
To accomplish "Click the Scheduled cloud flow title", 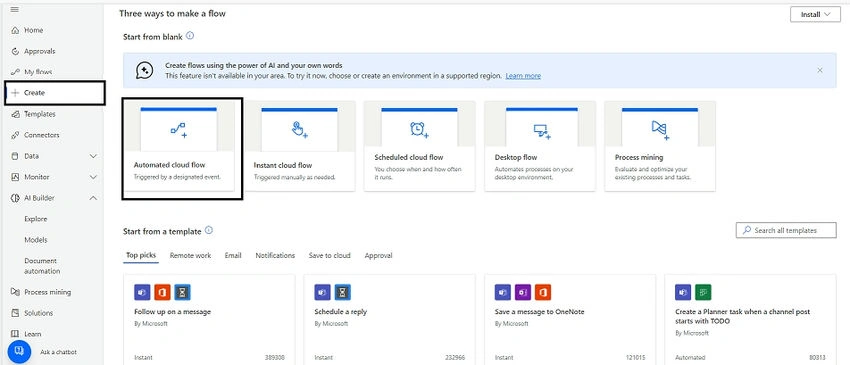I will click(409, 157).
